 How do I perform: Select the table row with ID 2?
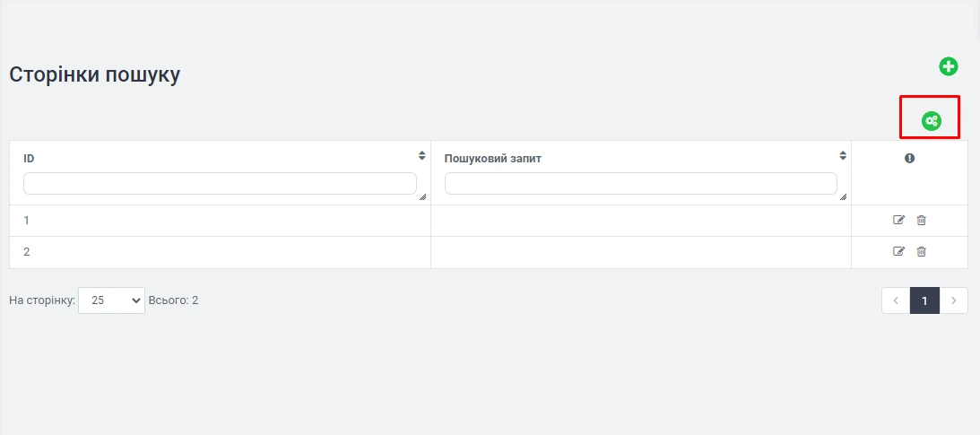click(x=220, y=252)
